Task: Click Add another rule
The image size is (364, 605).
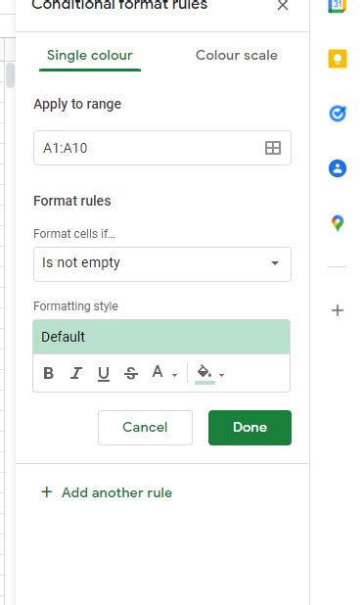Action: (x=107, y=492)
